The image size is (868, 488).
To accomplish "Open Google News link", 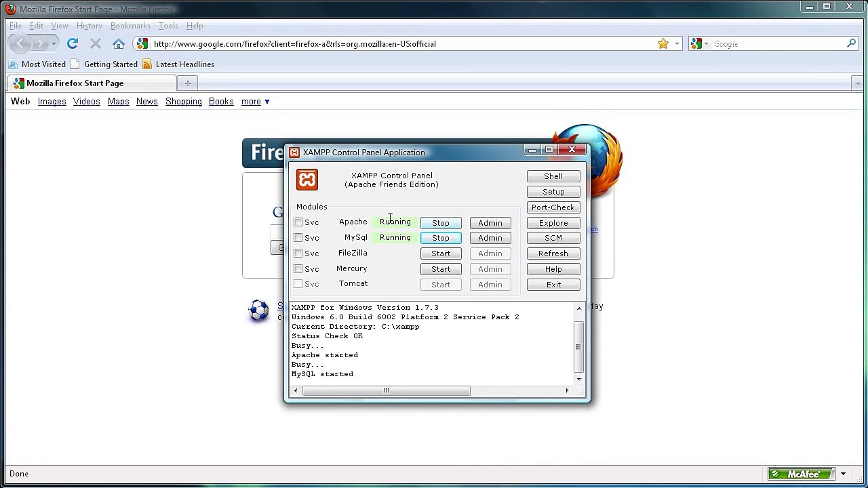I will coord(147,102).
